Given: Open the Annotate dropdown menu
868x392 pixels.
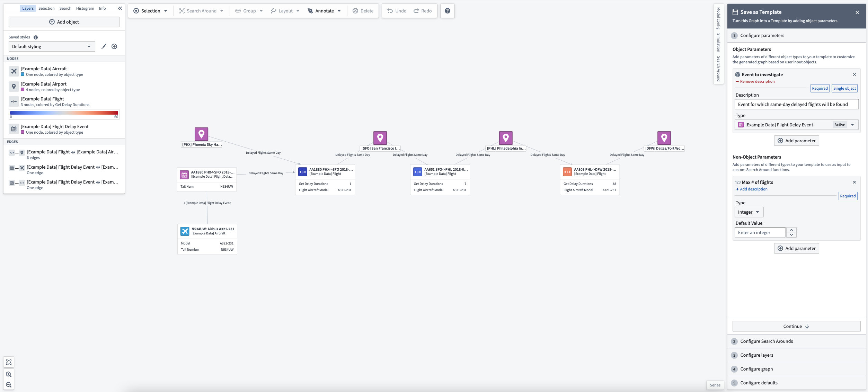Looking at the screenshot, I should coord(324,11).
